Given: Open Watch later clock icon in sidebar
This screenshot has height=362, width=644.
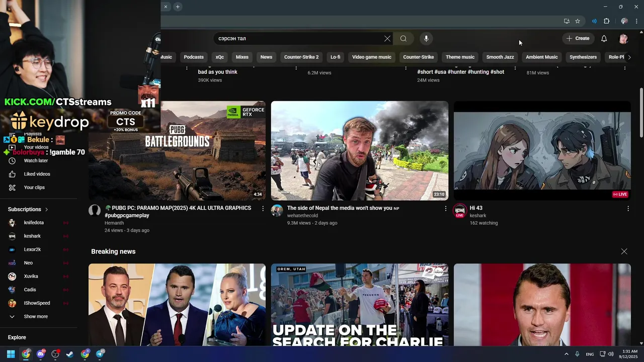Looking at the screenshot, I should pyautogui.click(x=12, y=160).
